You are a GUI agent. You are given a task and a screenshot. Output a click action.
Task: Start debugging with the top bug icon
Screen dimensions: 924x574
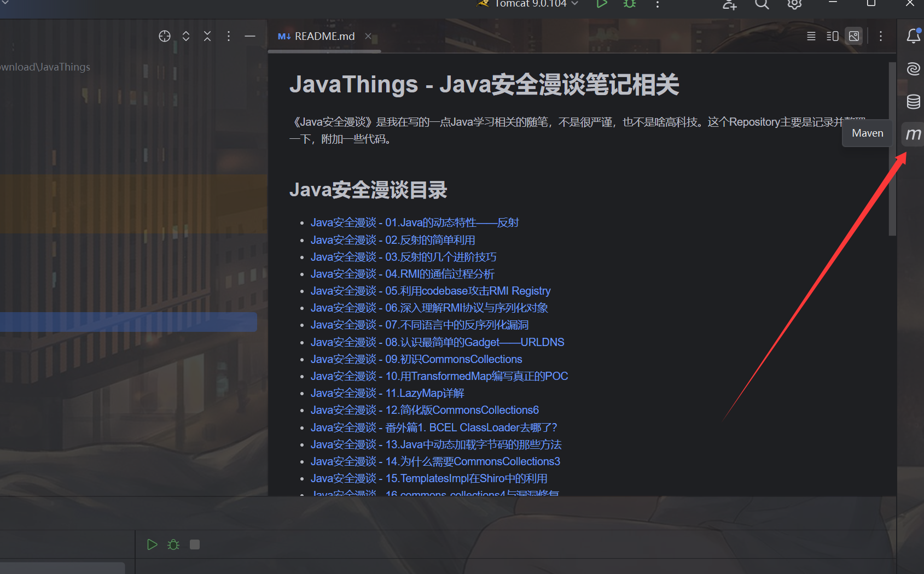(630, 4)
